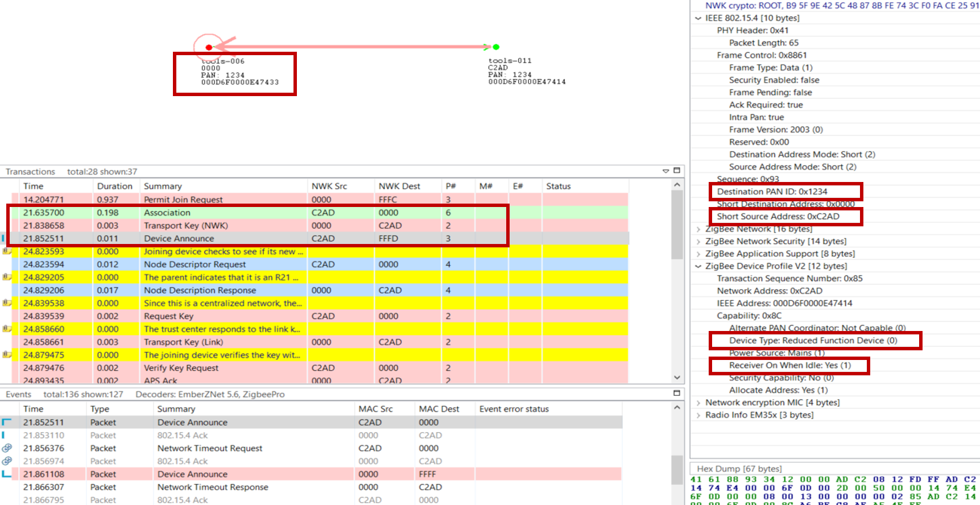
Task: Click the red tools-006 coordinator node dot
Action: coord(209,47)
